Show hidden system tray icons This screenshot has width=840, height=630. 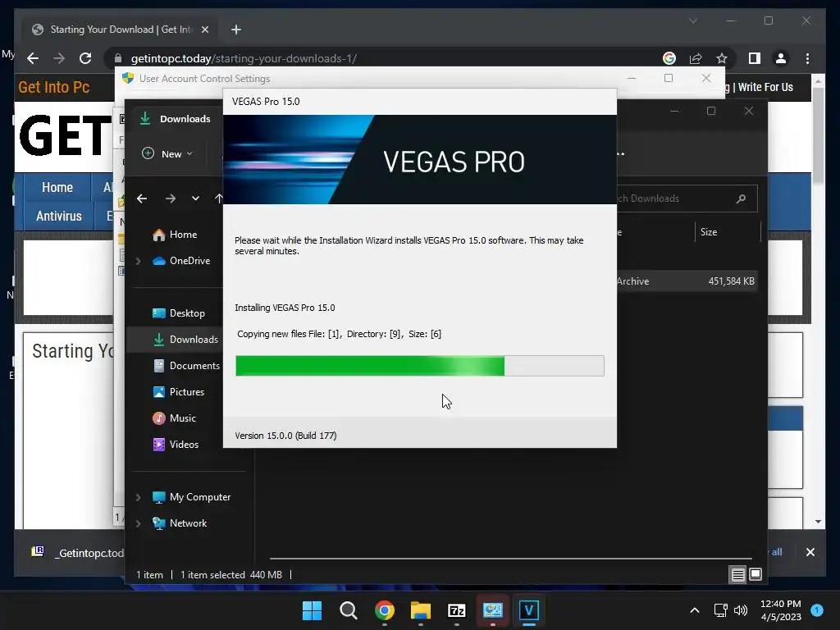click(x=695, y=610)
